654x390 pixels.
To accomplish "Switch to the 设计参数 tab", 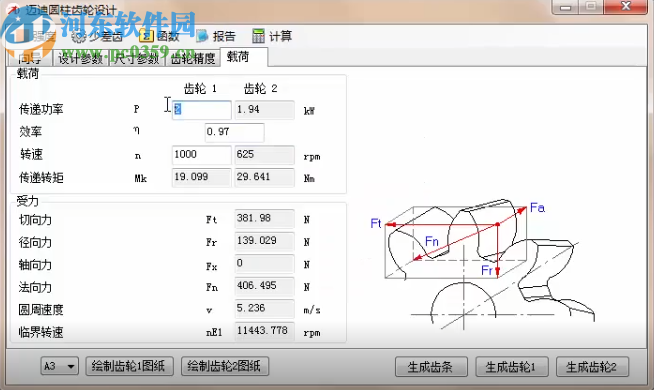I will [x=80, y=58].
